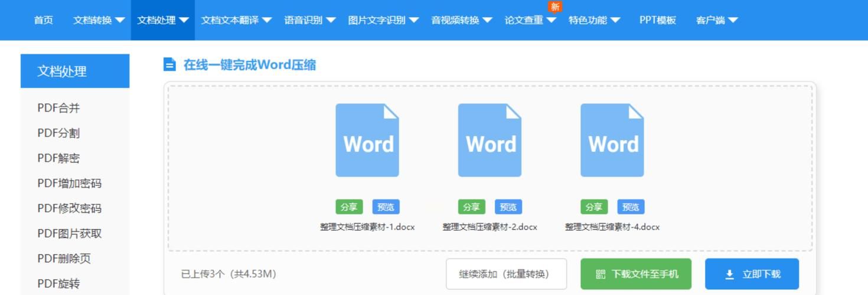Expand the 客户端 menu

(x=717, y=20)
